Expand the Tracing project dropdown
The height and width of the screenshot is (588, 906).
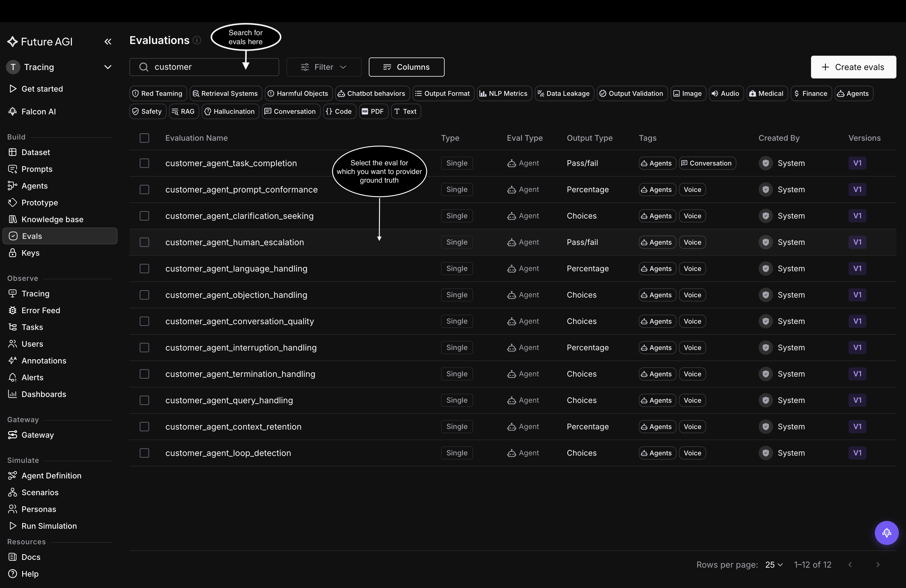108,67
